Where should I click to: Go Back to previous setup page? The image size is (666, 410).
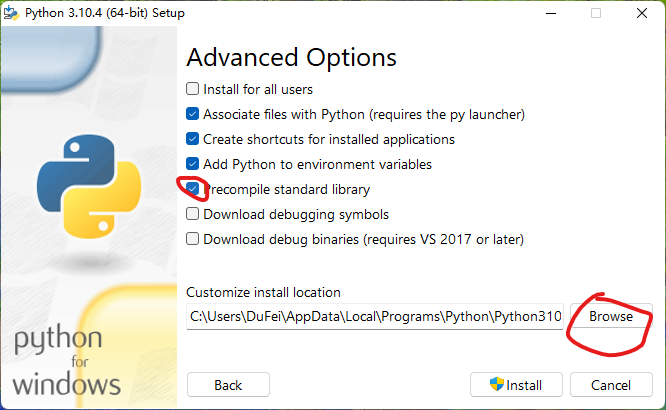(x=228, y=385)
